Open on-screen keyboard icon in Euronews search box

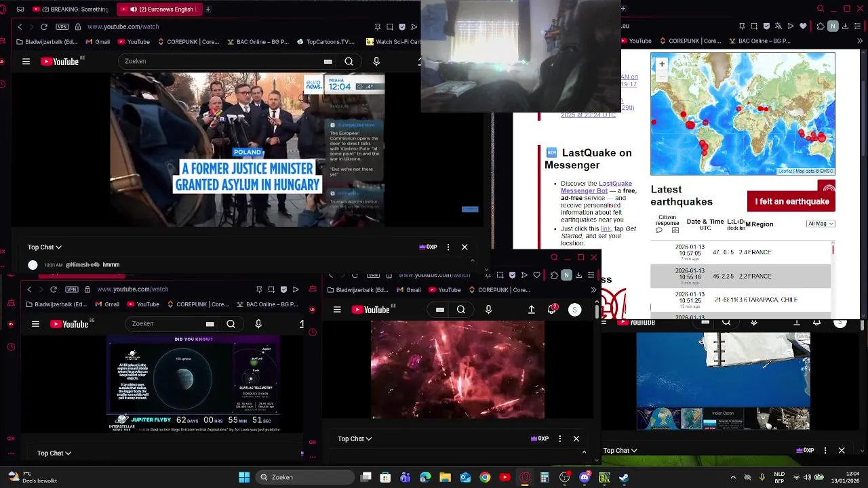click(328, 62)
